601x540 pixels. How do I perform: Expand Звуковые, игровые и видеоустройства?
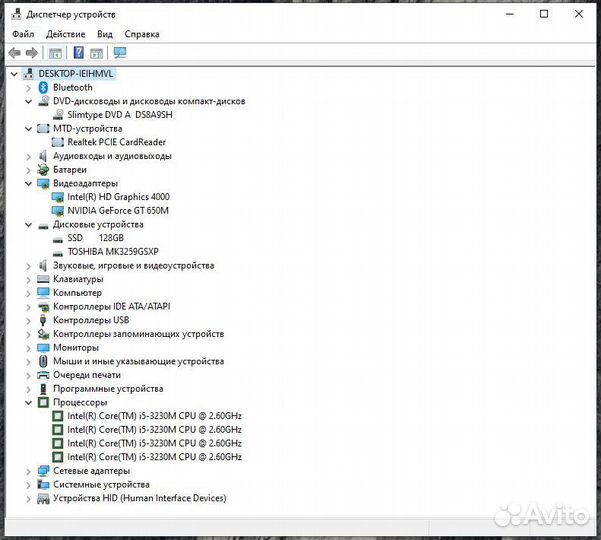(x=28, y=266)
